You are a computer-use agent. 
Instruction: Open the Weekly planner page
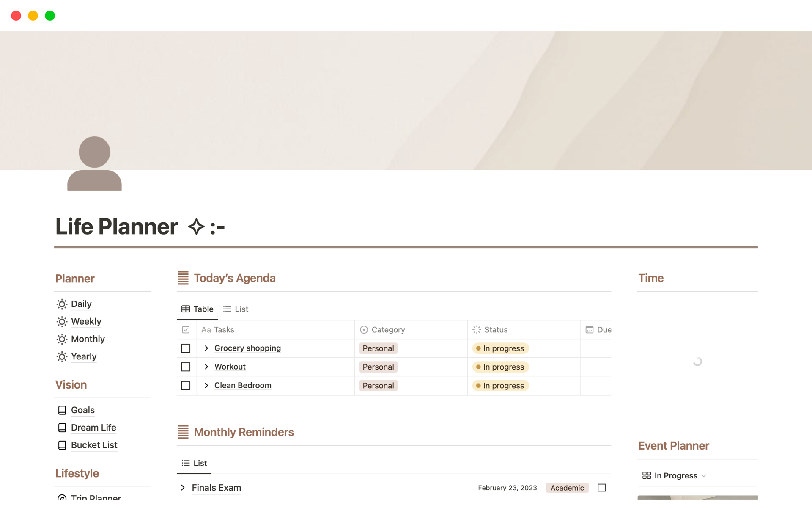click(x=86, y=322)
